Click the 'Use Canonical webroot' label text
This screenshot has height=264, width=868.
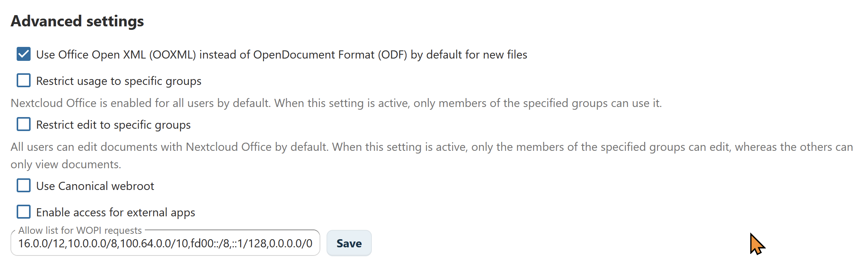click(x=95, y=186)
